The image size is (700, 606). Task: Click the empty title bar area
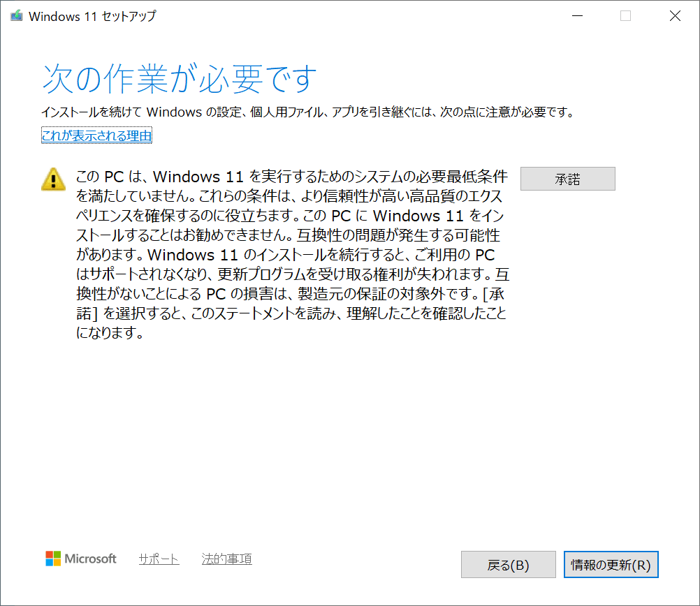point(349,16)
